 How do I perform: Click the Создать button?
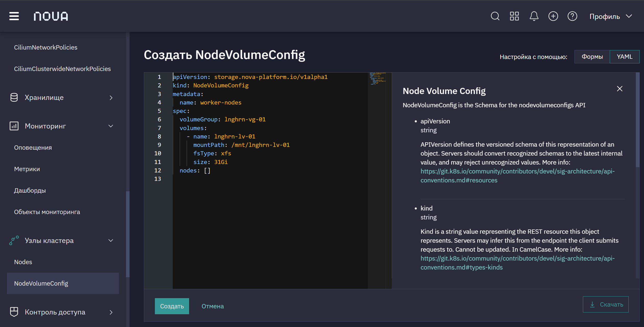172,306
